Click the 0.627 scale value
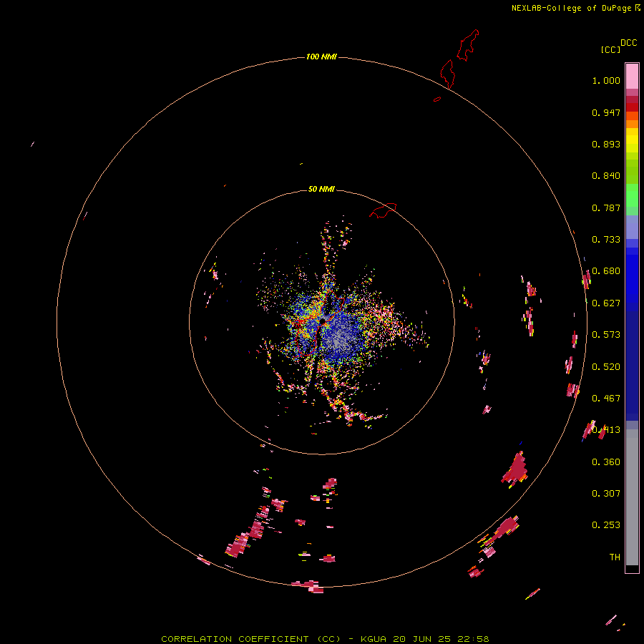This screenshot has height=644, width=644. [606, 303]
